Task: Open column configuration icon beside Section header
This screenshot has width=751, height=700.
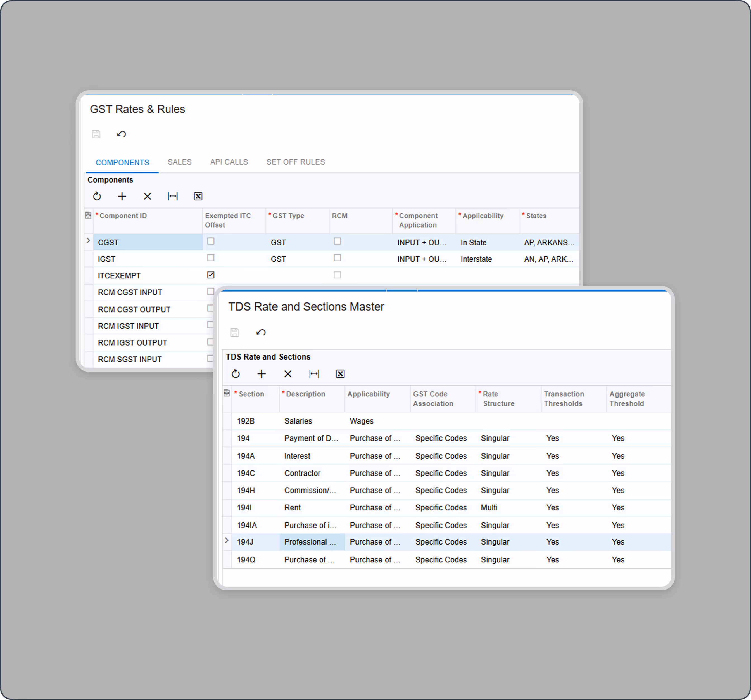Action: pos(227,393)
